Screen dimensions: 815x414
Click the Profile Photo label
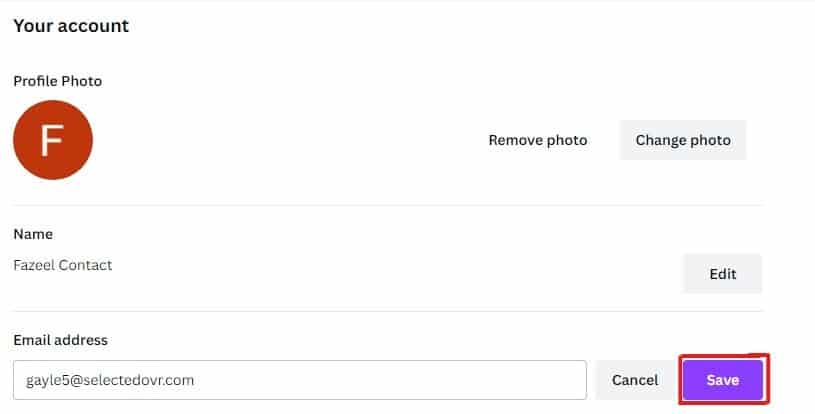point(58,81)
